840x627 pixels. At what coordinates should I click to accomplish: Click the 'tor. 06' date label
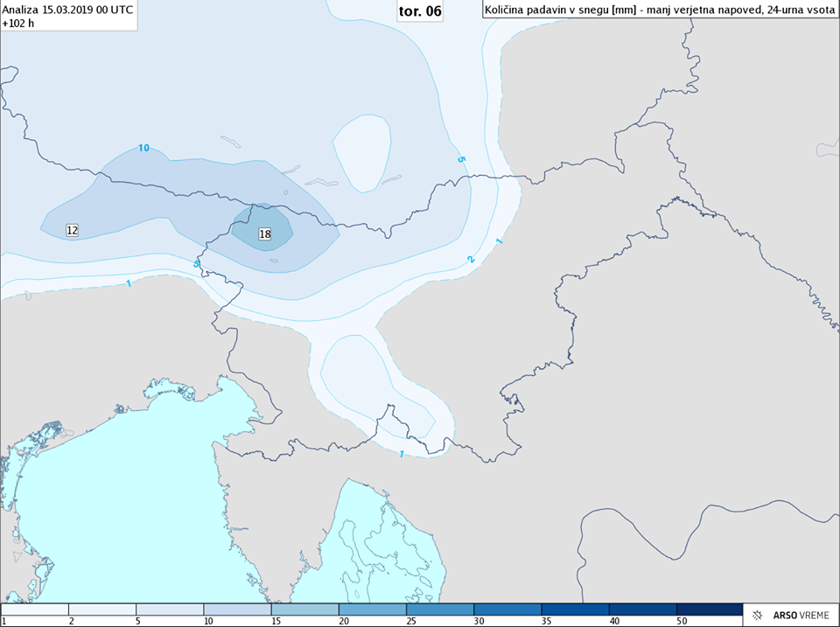pyautogui.click(x=420, y=10)
